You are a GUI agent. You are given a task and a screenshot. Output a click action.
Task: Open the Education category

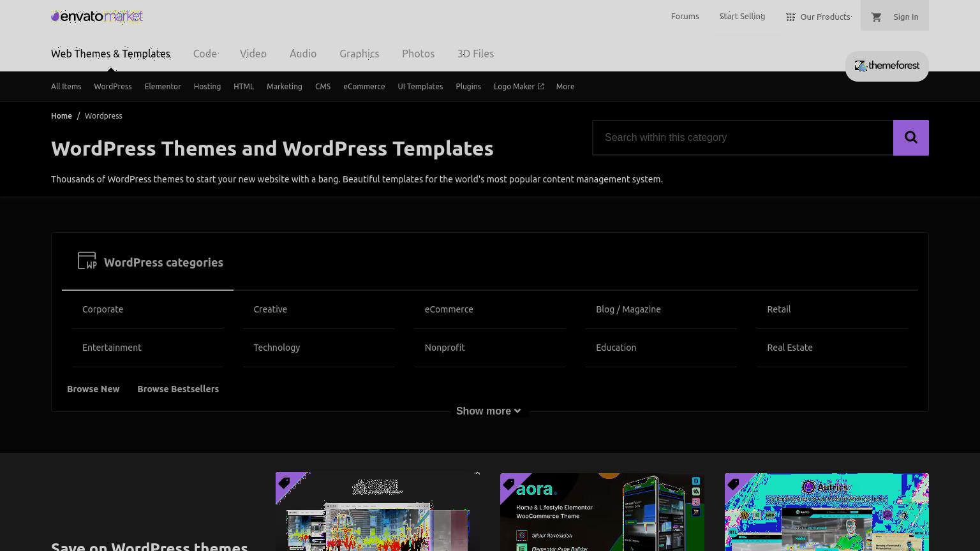point(616,348)
